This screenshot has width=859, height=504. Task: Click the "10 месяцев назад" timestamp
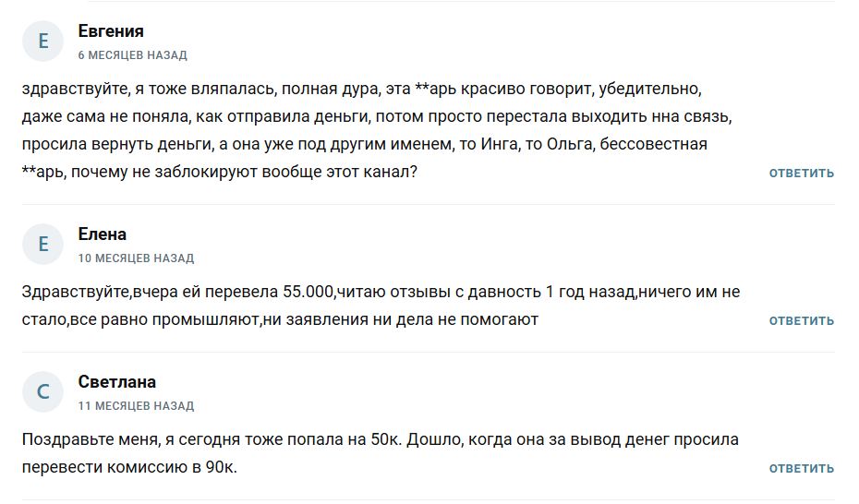[136, 258]
